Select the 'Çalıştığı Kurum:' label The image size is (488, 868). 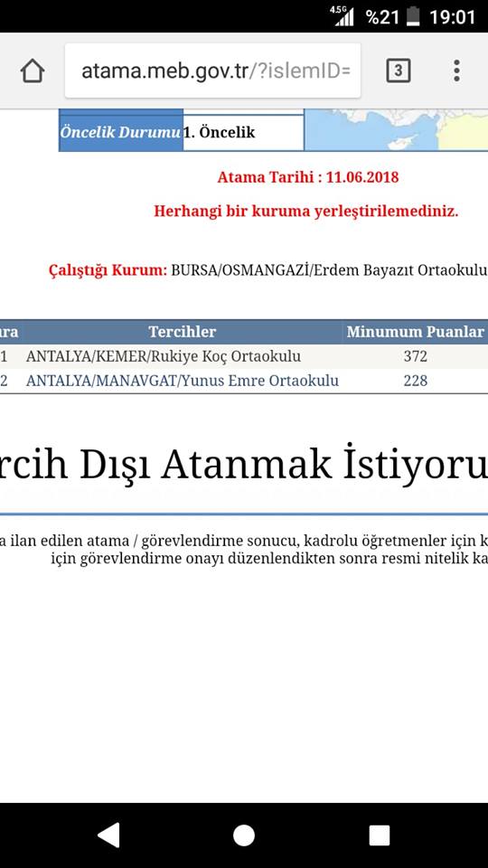coord(108,270)
